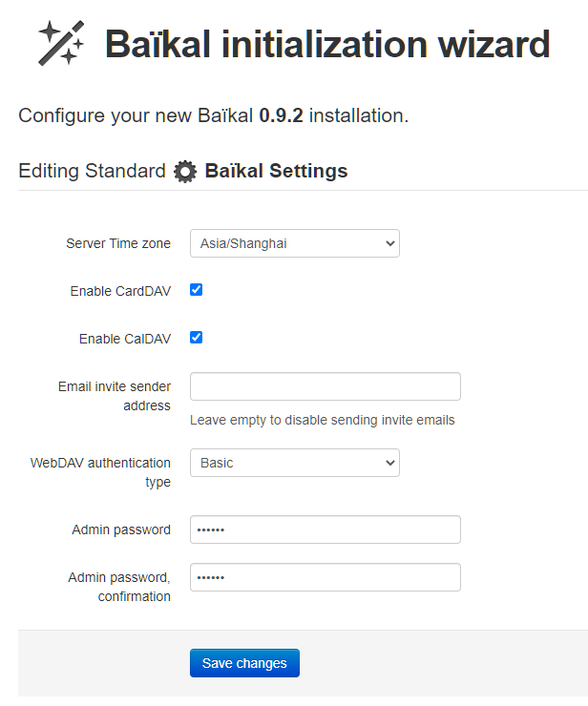Click the Save changes button

coord(244,663)
